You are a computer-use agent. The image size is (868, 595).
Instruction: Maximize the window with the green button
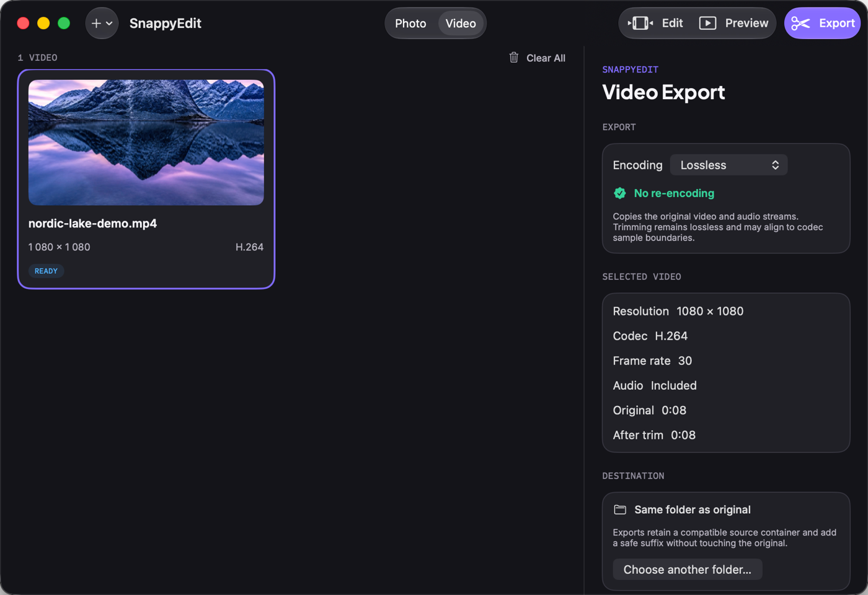pos(64,24)
